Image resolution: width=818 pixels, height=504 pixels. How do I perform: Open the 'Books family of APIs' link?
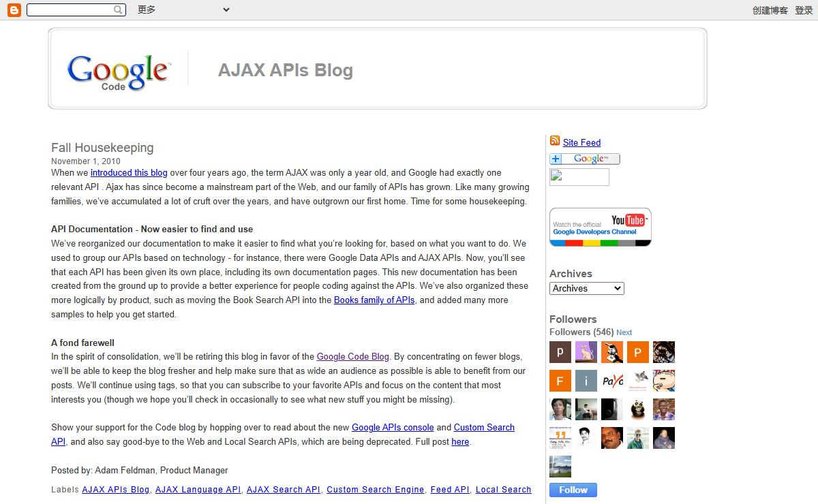coord(374,300)
